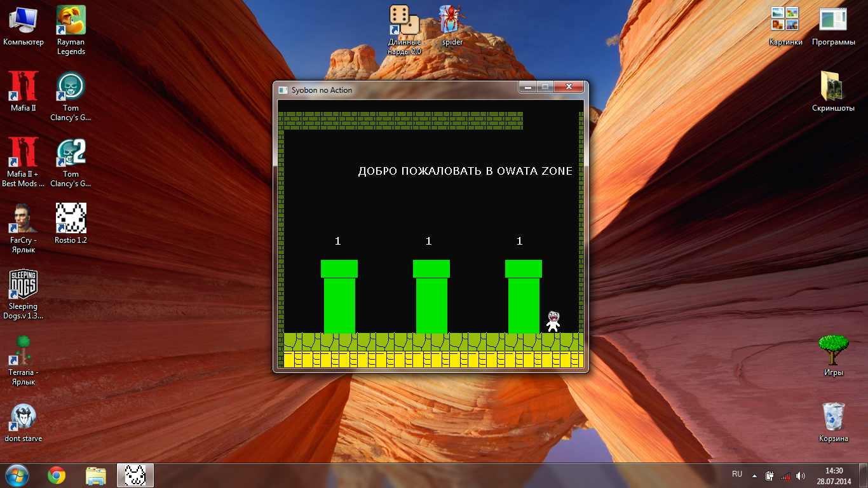Select the Sleeping Dogs shortcut icon

click(24, 285)
